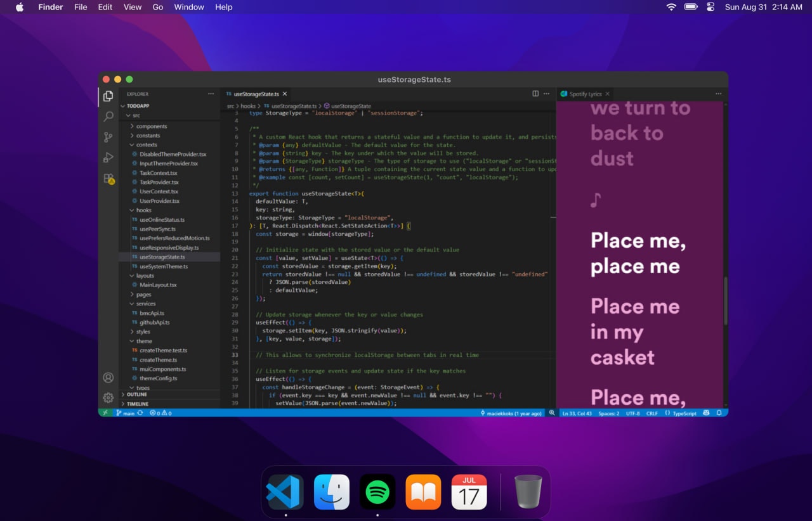This screenshot has width=812, height=521.
Task: Open TaskContext.tsx in the explorer
Action: click(x=169, y=173)
